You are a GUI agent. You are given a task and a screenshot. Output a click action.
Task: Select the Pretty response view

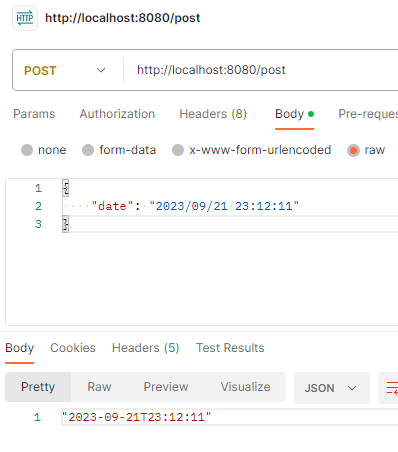click(x=38, y=387)
